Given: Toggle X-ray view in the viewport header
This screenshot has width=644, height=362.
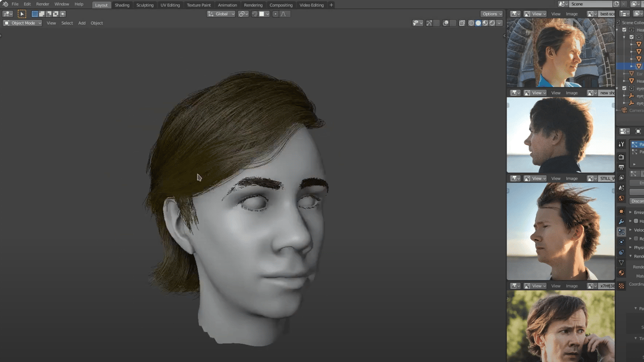Looking at the screenshot, I should [462, 23].
